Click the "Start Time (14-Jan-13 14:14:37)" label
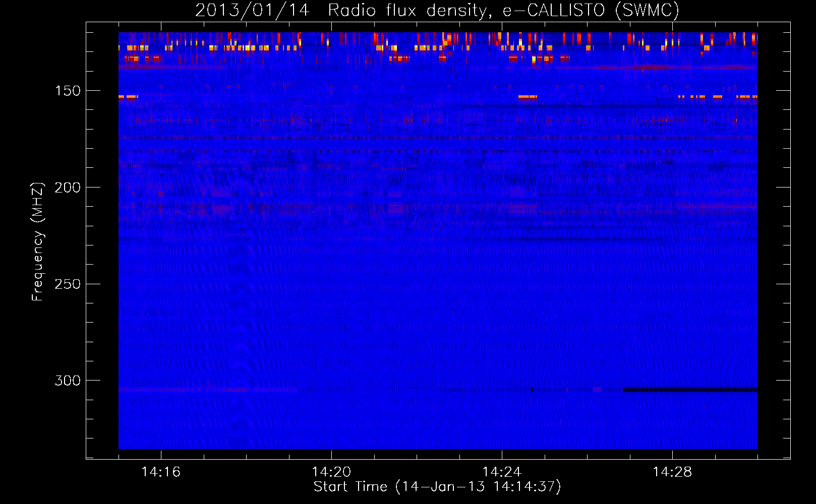 click(437, 487)
